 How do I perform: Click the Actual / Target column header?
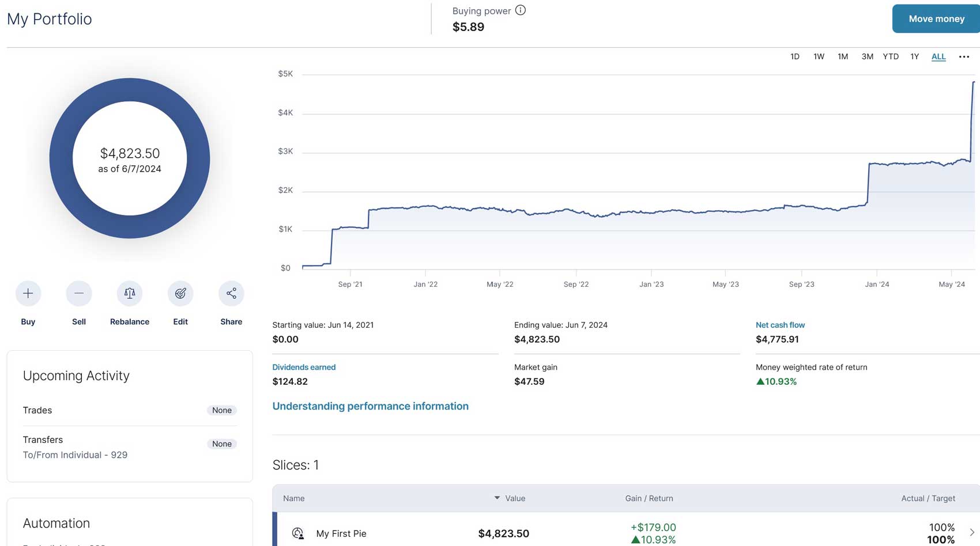[x=928, y=498]
